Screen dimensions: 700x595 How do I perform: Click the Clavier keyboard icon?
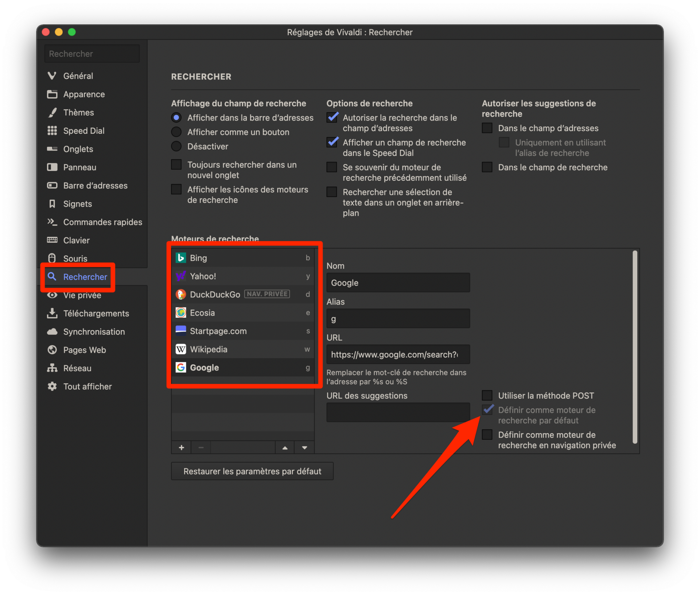(52, 240)
